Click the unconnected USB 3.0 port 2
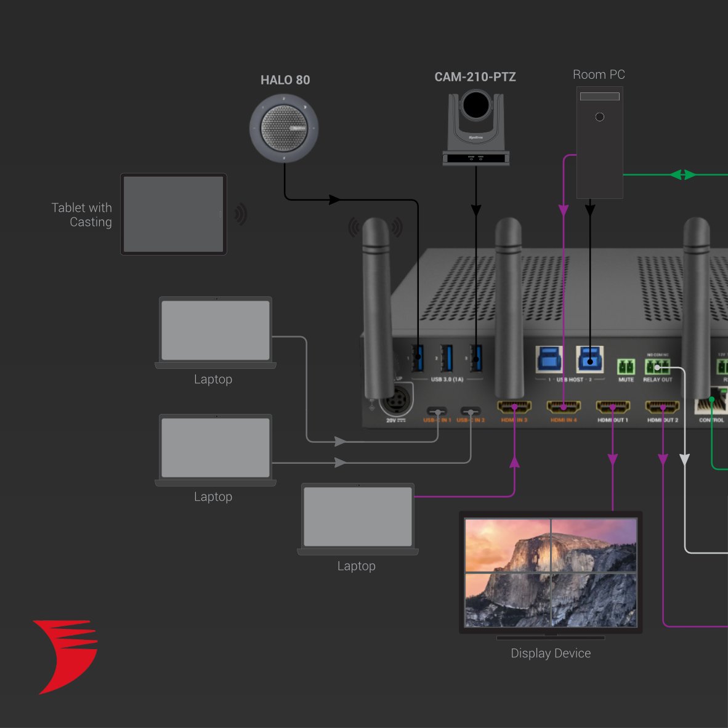The width and height of the screenshot is (728, 728). pos(447,357)
